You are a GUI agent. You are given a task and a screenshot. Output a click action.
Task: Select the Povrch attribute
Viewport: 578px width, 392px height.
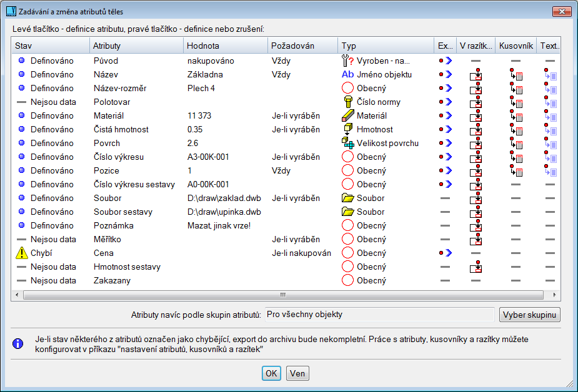point(106,143)
